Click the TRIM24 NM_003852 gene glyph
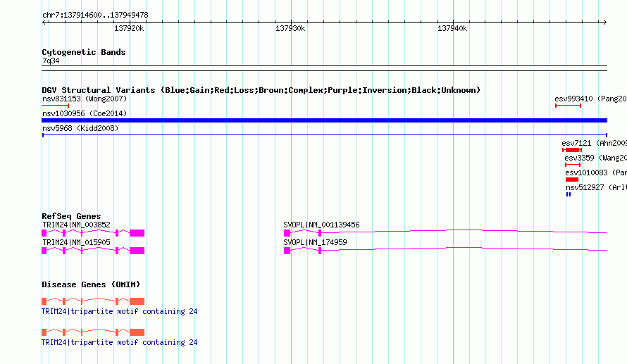Image resolution: width=627 pixels, height=364 pixels. coord(93,233)
